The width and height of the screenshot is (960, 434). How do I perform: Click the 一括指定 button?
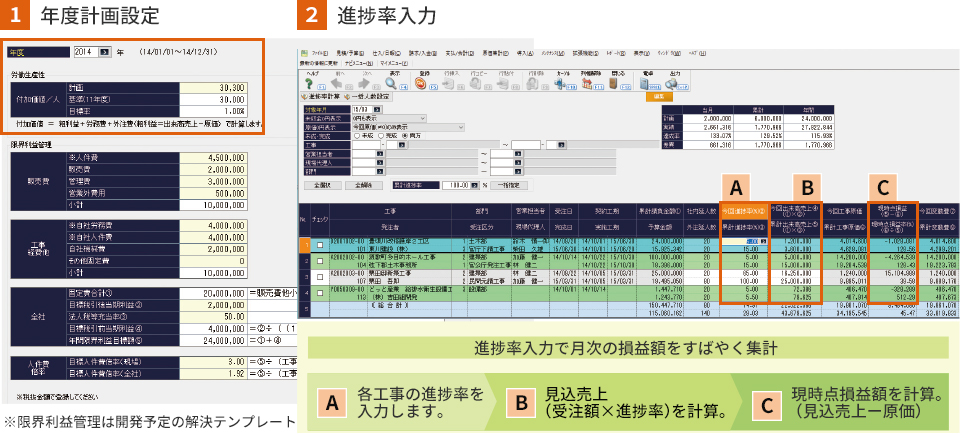[x=509, y=185]
